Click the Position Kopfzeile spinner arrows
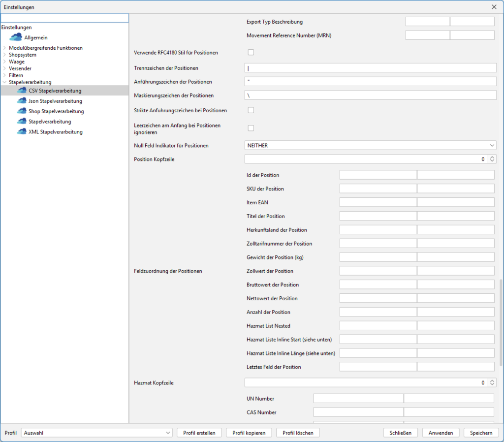Viewport: 504px width, 442px height. click(492, 159)
